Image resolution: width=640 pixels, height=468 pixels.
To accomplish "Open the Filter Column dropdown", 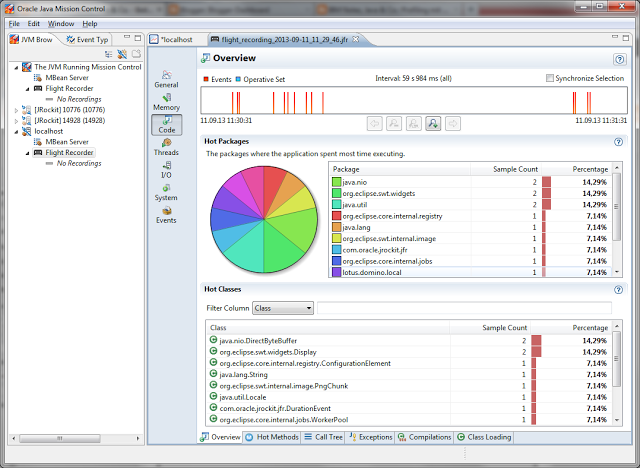I will coord(283,308).
